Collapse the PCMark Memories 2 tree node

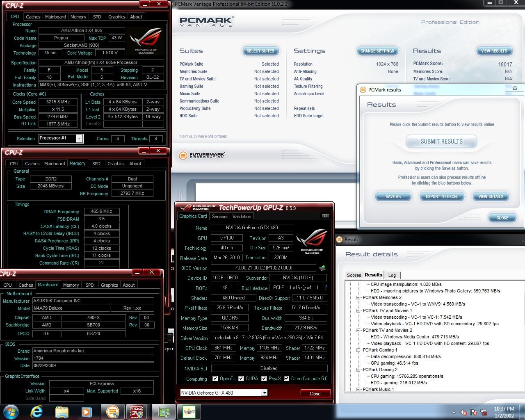[358, 297]
